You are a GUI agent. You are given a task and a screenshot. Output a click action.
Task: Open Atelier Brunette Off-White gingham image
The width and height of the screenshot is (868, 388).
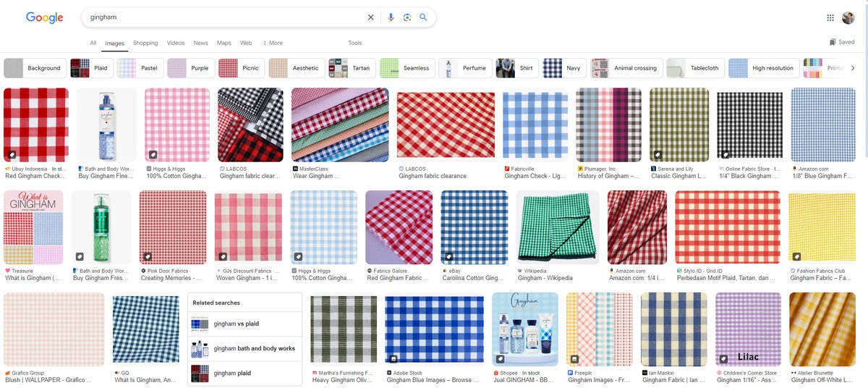coord(822,328)
